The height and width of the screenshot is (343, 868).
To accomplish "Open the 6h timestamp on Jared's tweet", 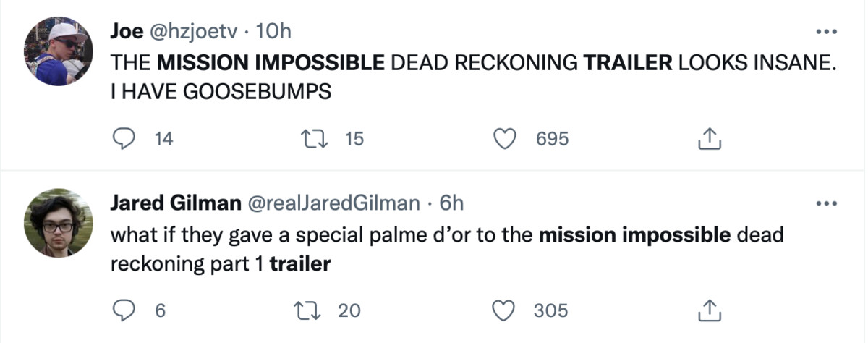I will pyautogui.click(x=451, y=204).
